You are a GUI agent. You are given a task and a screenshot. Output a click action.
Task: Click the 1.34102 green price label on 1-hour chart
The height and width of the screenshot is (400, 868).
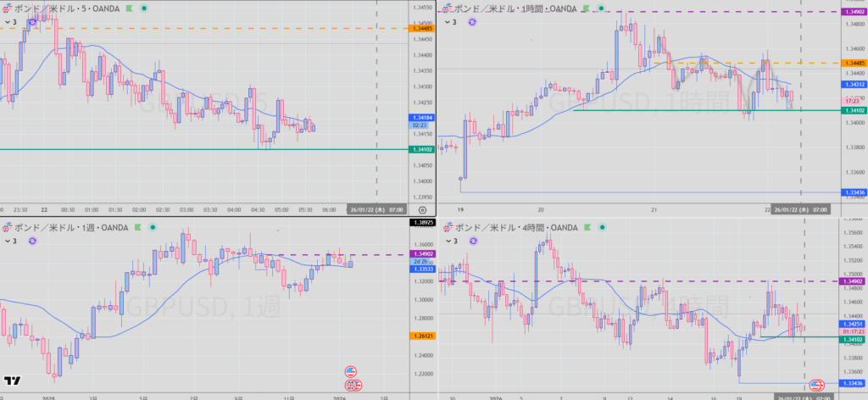[x=852, y=110]
